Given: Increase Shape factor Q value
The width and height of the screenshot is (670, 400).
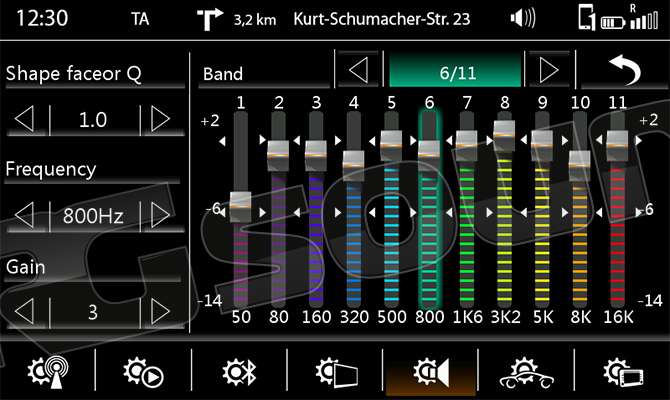Looking at the screenshot, I should [x=161, y=119].
